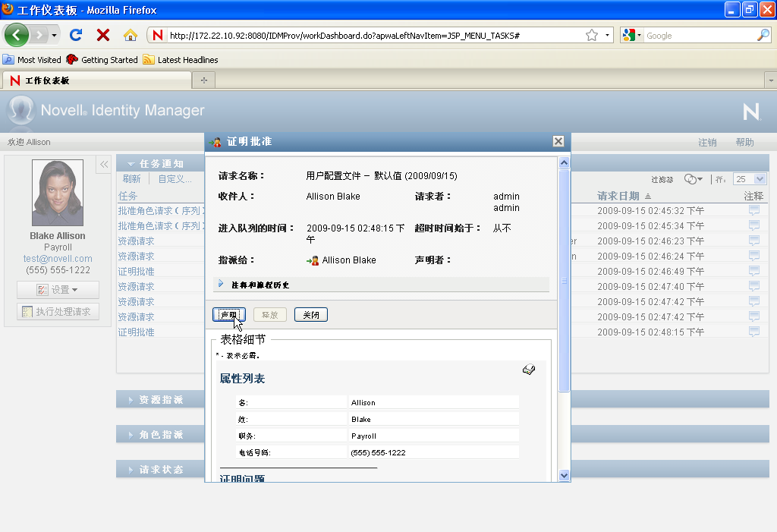The width and height of the screenshot is (777, 532).
Task: Click the dialog vertical scrollbar thumb
Action: 564,281
